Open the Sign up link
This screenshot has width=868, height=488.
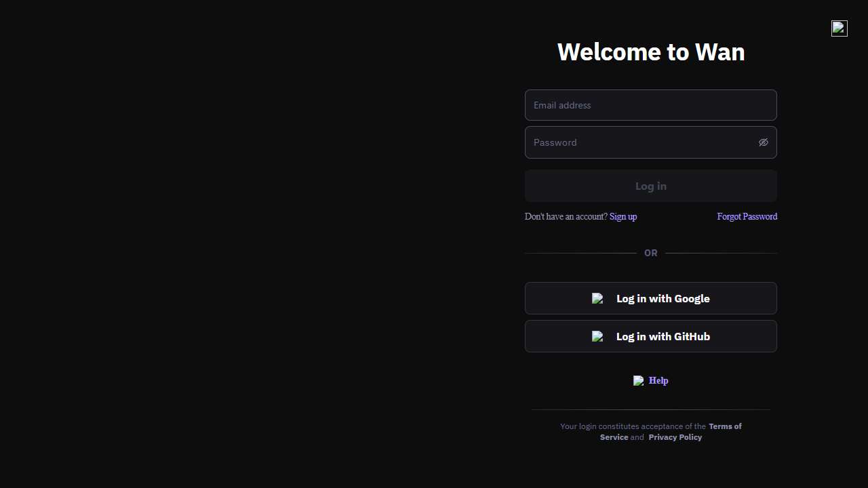(623, 217)
